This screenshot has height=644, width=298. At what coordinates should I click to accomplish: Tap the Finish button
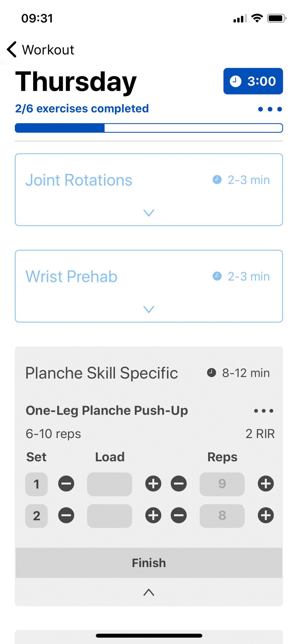(149, 563)
